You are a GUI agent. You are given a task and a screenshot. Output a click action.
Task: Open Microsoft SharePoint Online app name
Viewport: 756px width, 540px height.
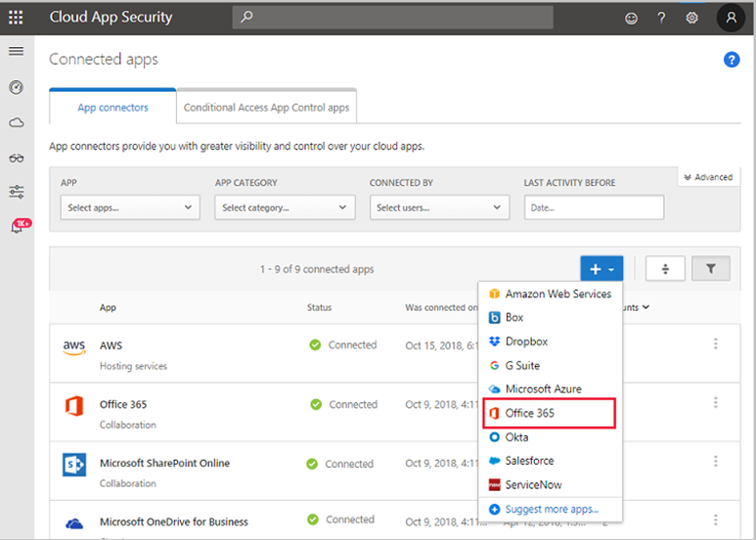164,463
